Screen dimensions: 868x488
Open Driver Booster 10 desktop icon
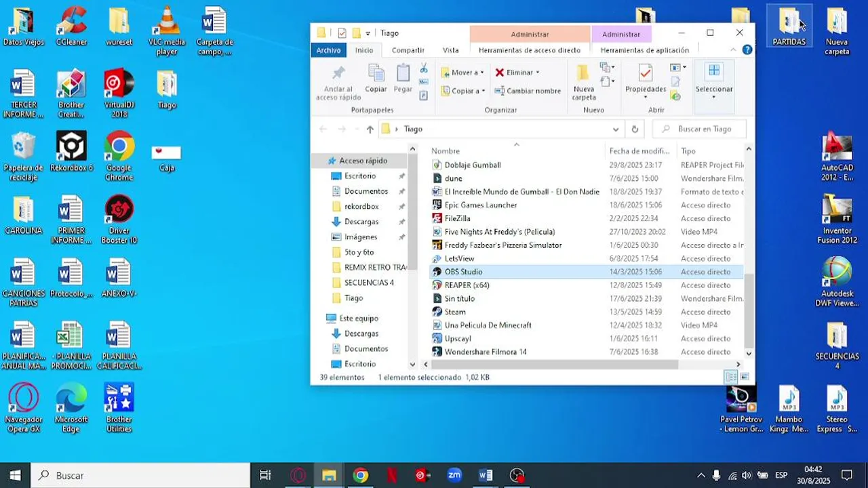coord(119,220)
